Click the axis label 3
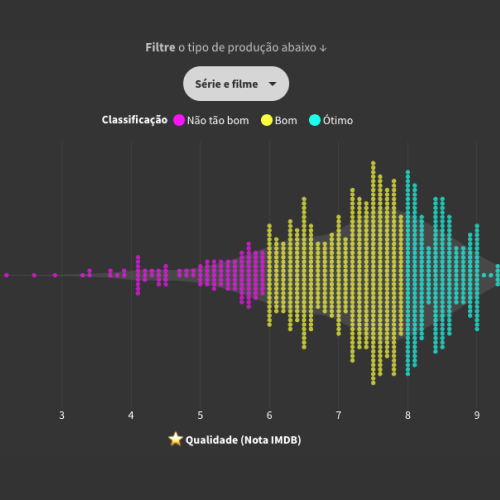This screenshot has height=500, width=500. point(62,415)
